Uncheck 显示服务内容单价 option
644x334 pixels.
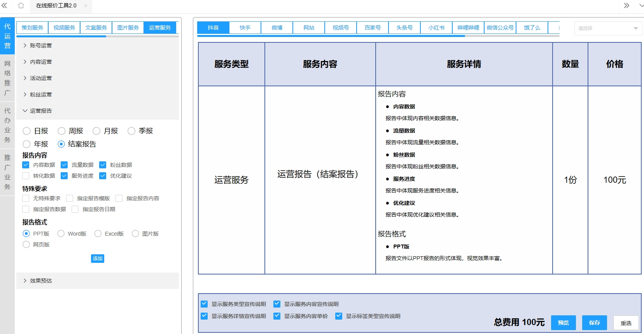277,316
